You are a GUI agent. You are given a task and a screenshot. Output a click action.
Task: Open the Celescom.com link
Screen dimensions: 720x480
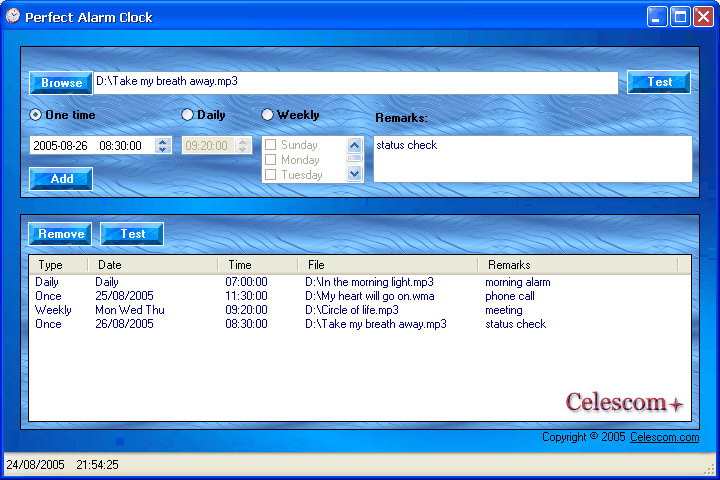[x=664, y=437]
